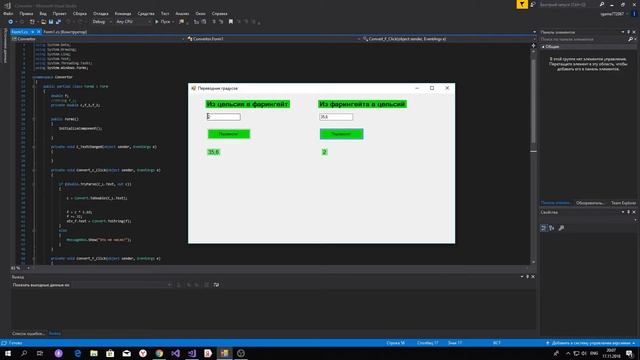
Task: Click the save file toolbar icon
Action: pyautogui.click(x=51, y=22)
